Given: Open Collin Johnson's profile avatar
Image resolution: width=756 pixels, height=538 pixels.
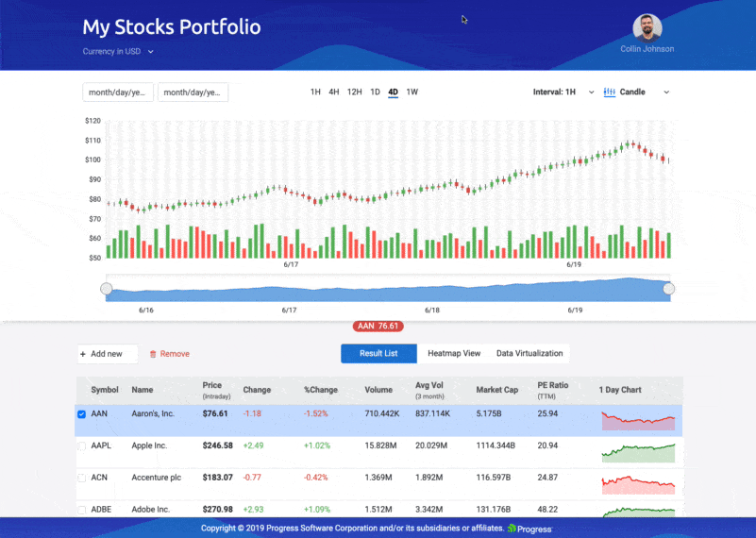Looking at the screenshot, I should 647,28.
